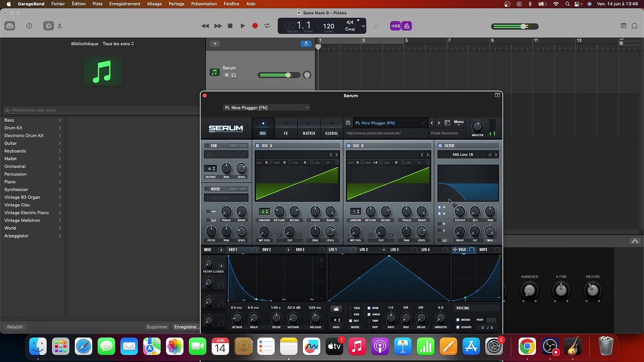The image size is (644, 362).
Task: Click the Supprimer button
Action: [x=157, y=327]
